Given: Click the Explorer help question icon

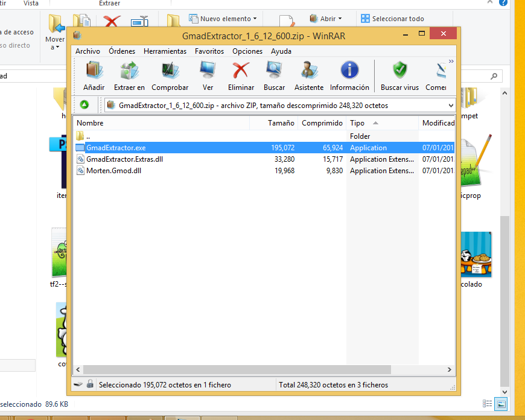Looking at the screenshot, I should (x=503, y=2).
